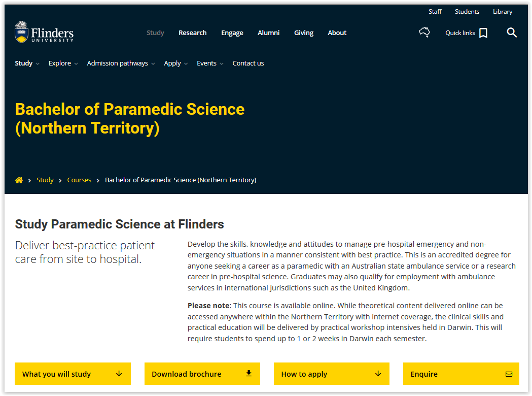Image resolution: width=532 pixels, height=396 pixels.
Task: Open the Library link
Action: click(x=503, y=12)
